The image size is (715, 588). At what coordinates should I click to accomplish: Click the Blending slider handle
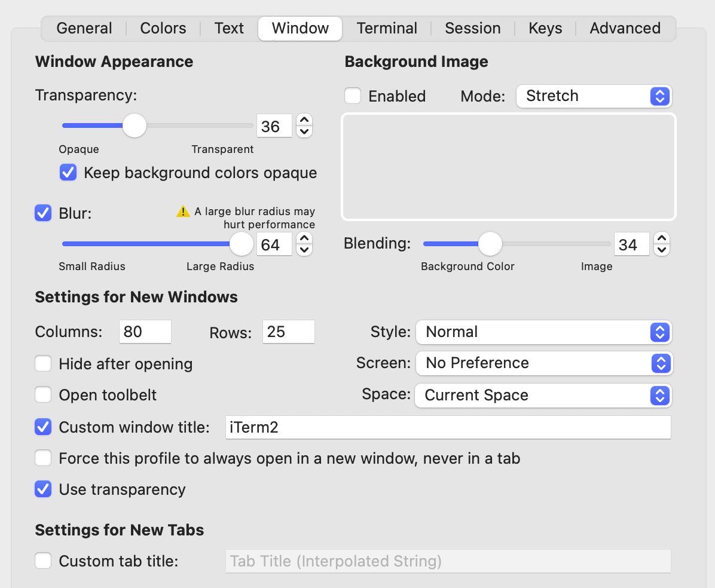click(x=490, y=244)
